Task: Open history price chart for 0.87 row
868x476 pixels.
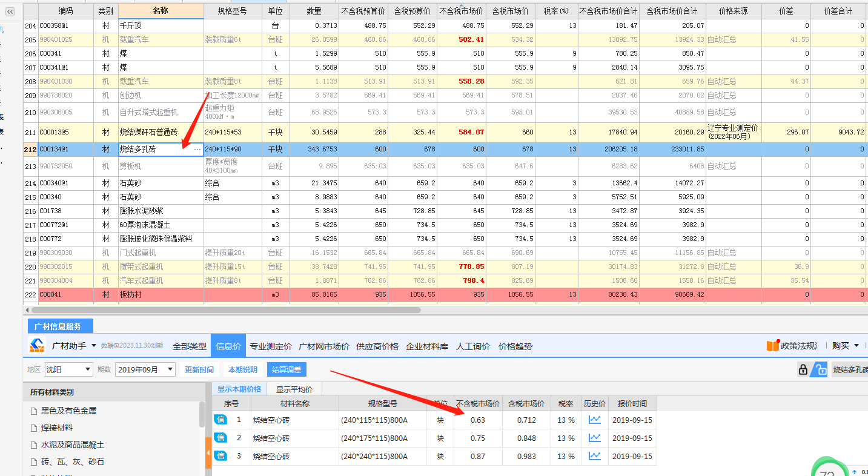Action: pos(595,455)
